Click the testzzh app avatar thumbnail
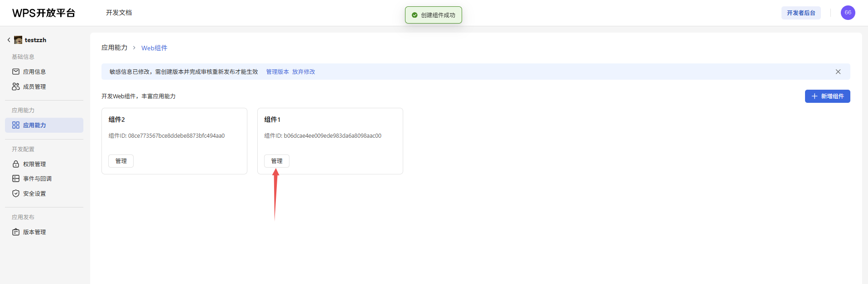This screenshot has height=284, width=868. 18,40
